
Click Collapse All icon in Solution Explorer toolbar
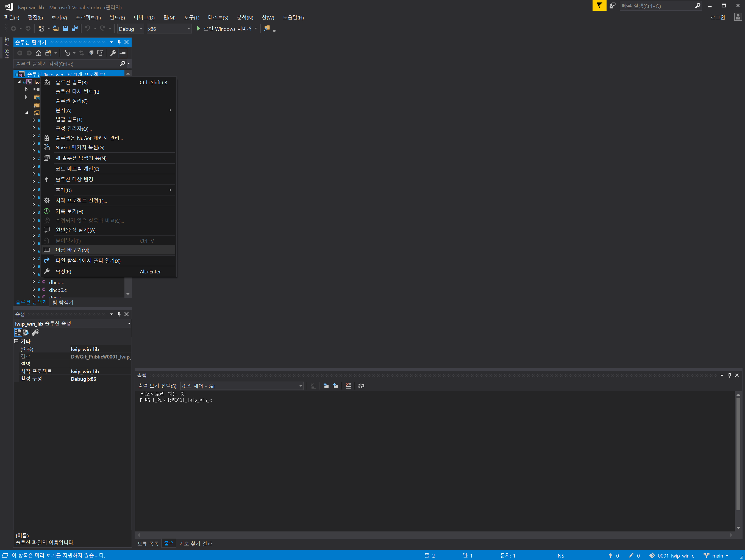point(91,53)
